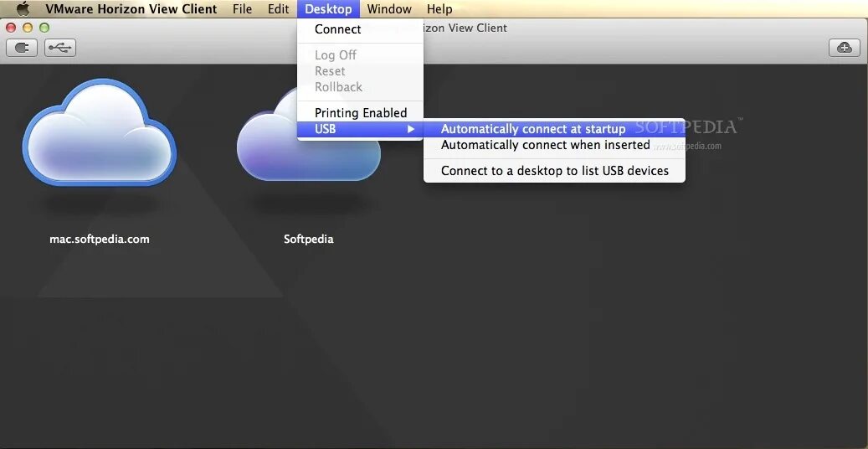Click the add cloud server icon

tap(845, 49)
